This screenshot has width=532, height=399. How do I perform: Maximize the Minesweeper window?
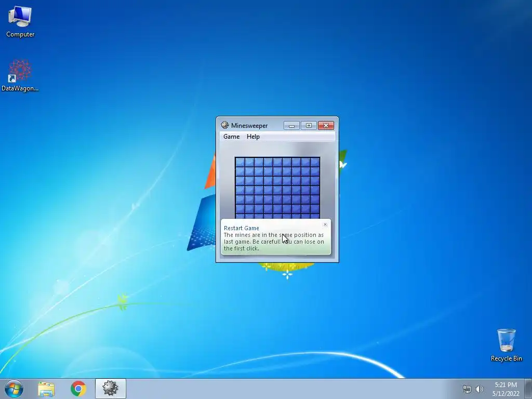point(309,126)
